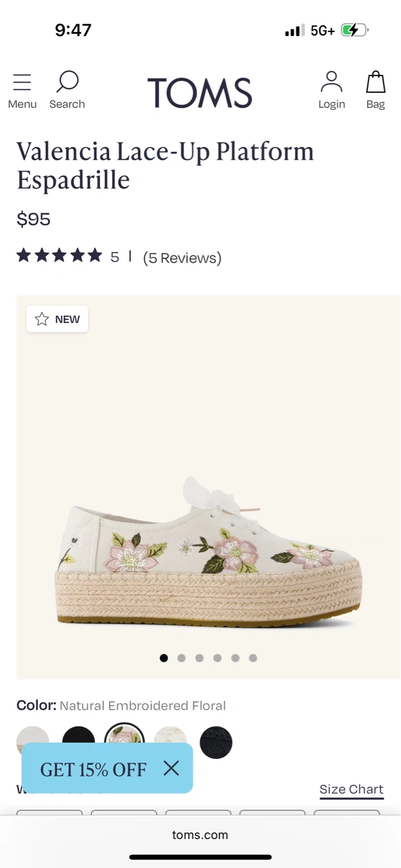
Task: Open the (5 Reviews) link
Action: [182, 258]
